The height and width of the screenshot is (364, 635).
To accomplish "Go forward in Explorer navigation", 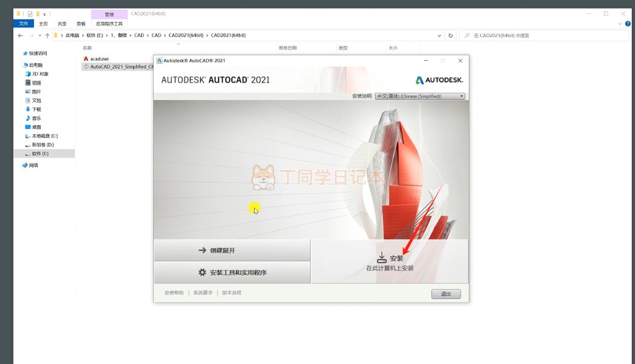I will click(x=31, y=36).
